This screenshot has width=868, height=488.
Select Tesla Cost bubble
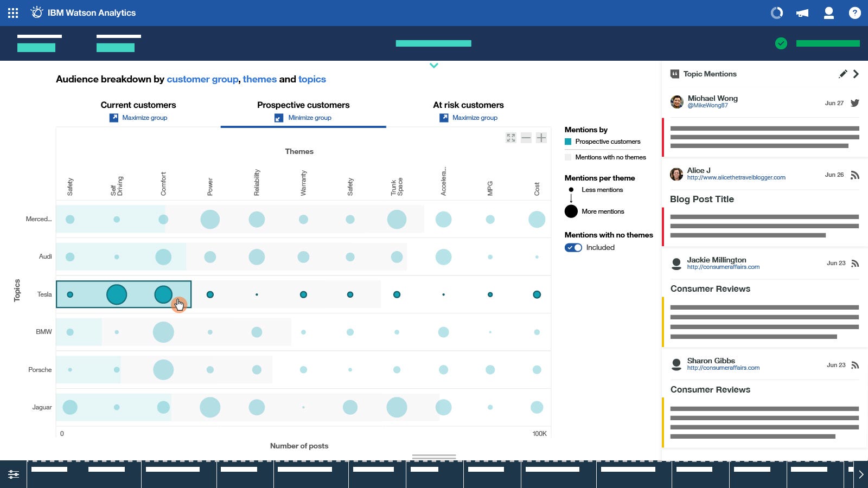537,294
